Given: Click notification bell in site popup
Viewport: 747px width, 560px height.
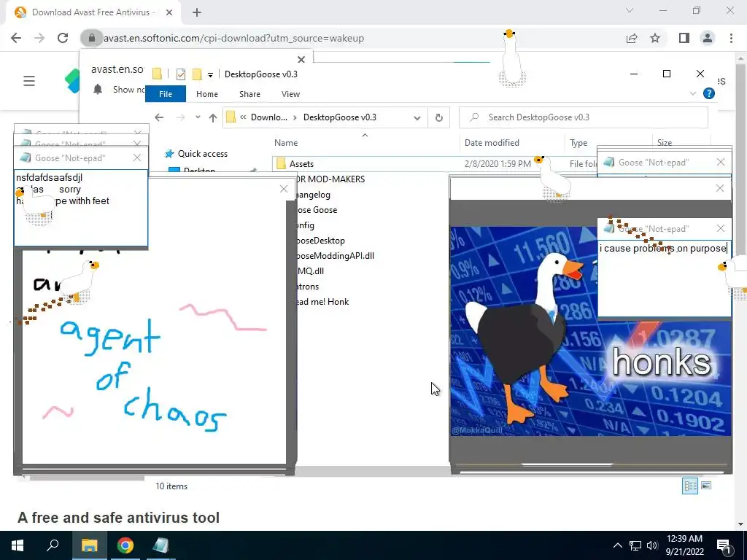Looking at the screenshot, I should (x=98, y=89).
